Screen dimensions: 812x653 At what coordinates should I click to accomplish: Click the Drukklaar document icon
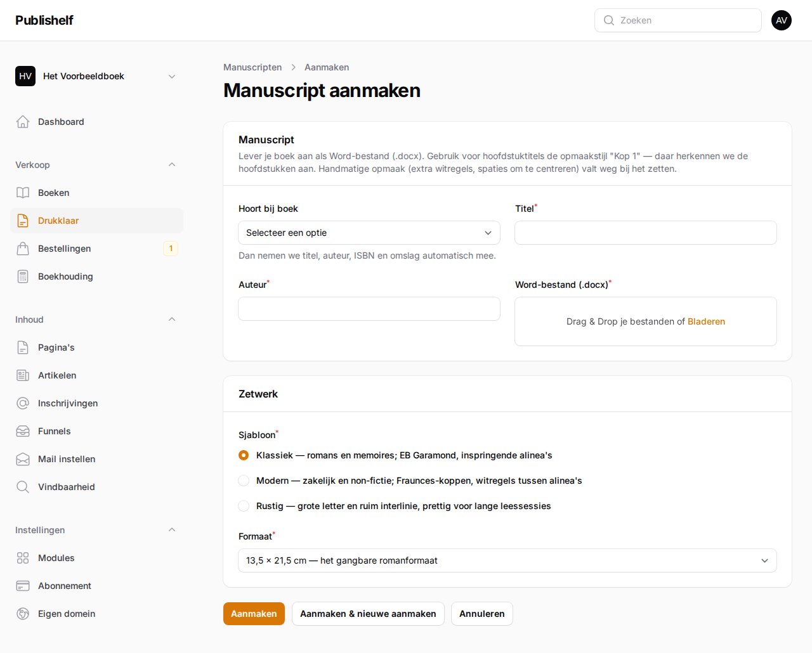pyautogui.click(x=23, y=221)
